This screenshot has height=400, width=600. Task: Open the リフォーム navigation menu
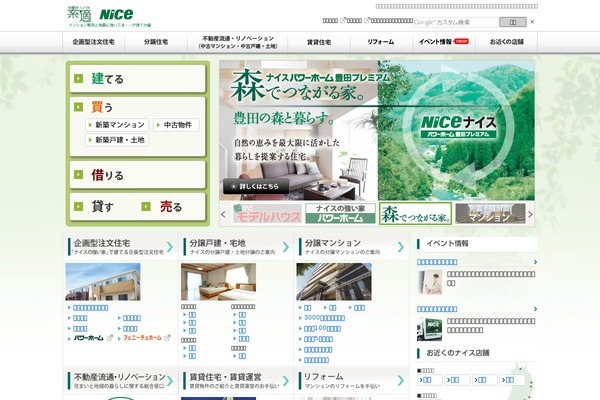click(381, 42)
